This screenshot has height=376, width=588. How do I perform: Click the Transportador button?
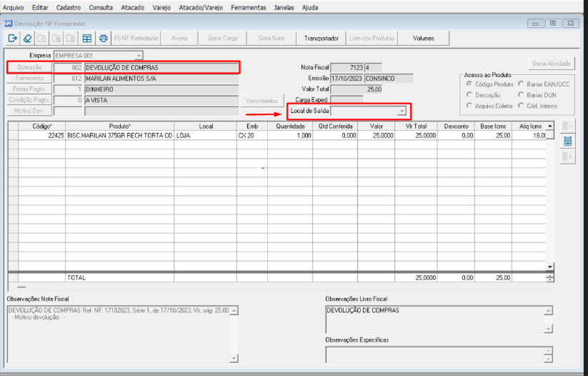click(321, 39)
